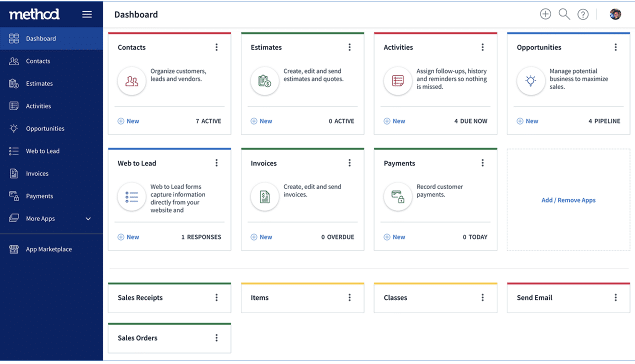The image size is (635, 364).
Task: Open Dashboard in the sidebar
Action: click(x=51, y=38)
